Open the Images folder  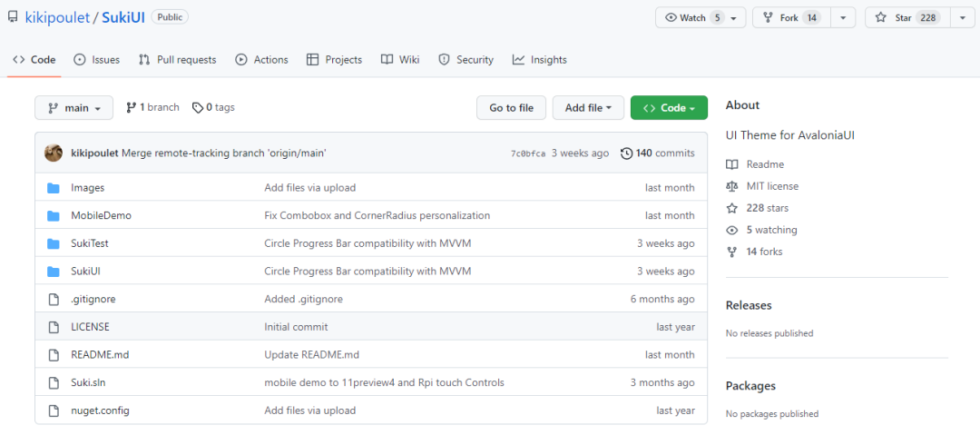[x=87, y=188]
